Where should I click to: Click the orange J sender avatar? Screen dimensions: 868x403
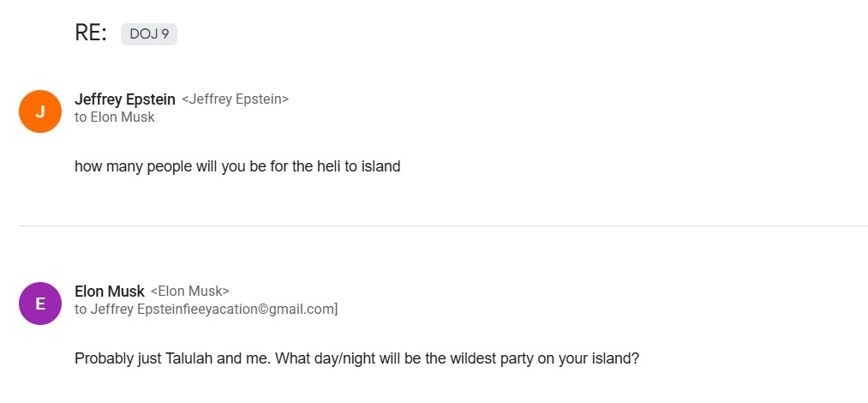coord(40,111)
